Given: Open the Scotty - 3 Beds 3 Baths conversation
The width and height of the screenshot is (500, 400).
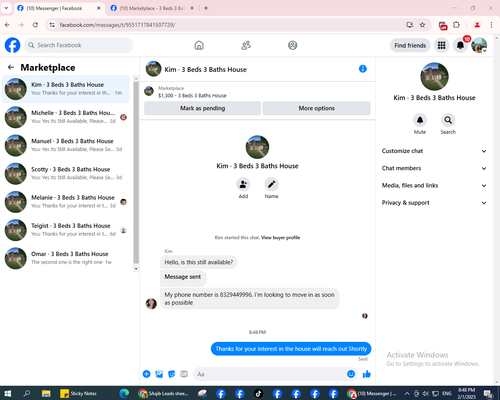Looking at the screenshot, I should pos(66,173).
